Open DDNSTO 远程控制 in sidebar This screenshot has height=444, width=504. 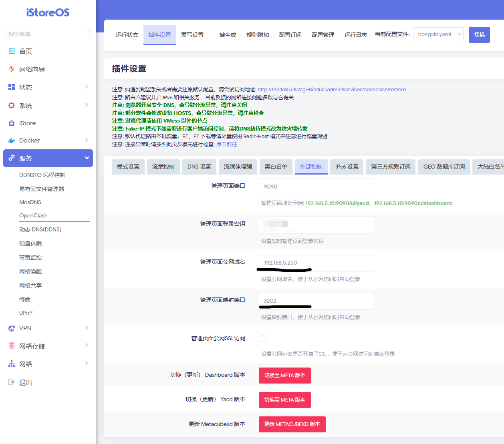tap(42, 175)
